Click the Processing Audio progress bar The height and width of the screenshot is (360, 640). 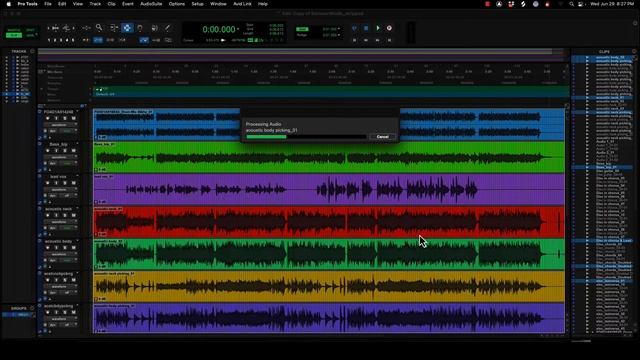tap(306, 137)
